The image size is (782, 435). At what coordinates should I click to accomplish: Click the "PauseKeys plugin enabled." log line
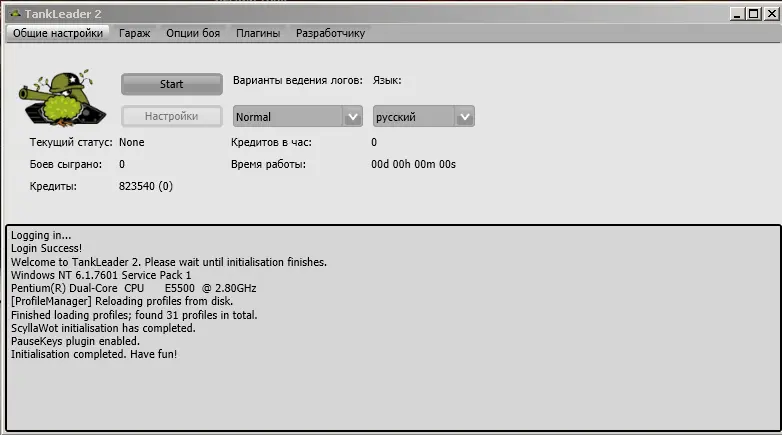pos(75,341)
